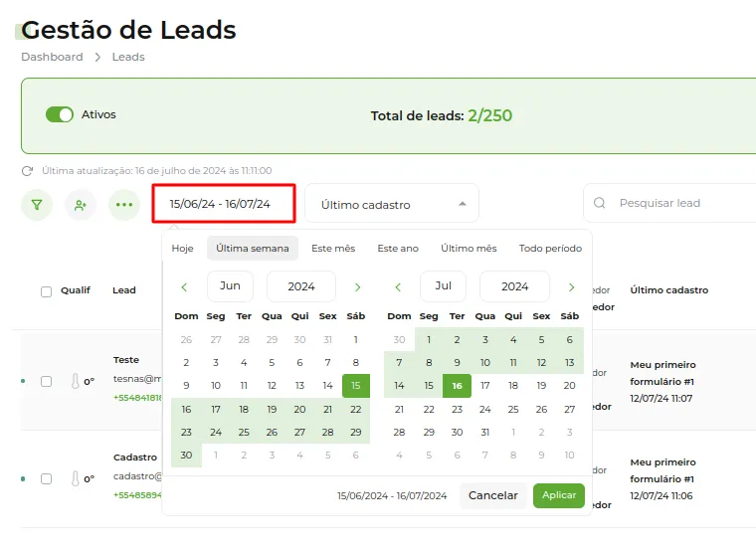Click the Aplicar button
The width and height of the screenshot is (756, 551).
point(559,495)
